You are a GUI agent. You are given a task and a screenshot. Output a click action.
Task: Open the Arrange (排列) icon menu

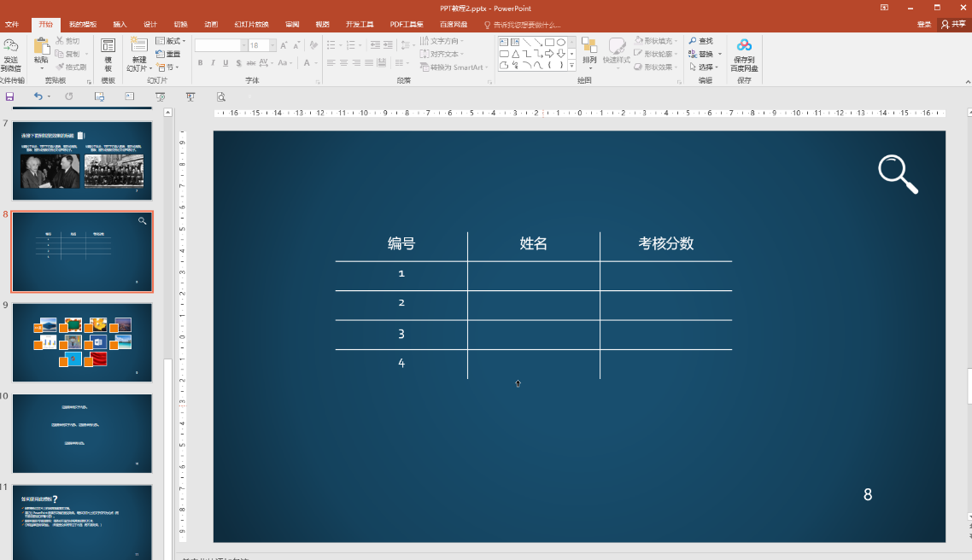pyautogui.click(x=589, y=46)
